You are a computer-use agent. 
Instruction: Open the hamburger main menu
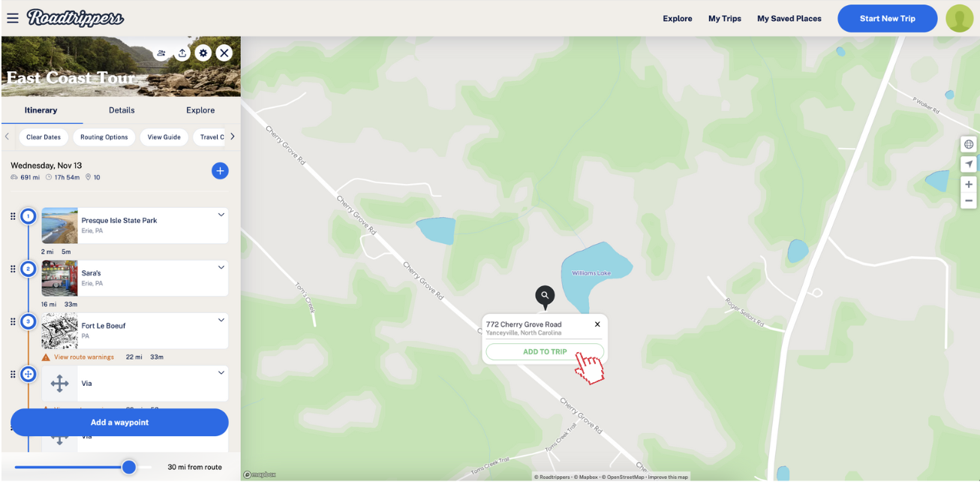(12, 18)
